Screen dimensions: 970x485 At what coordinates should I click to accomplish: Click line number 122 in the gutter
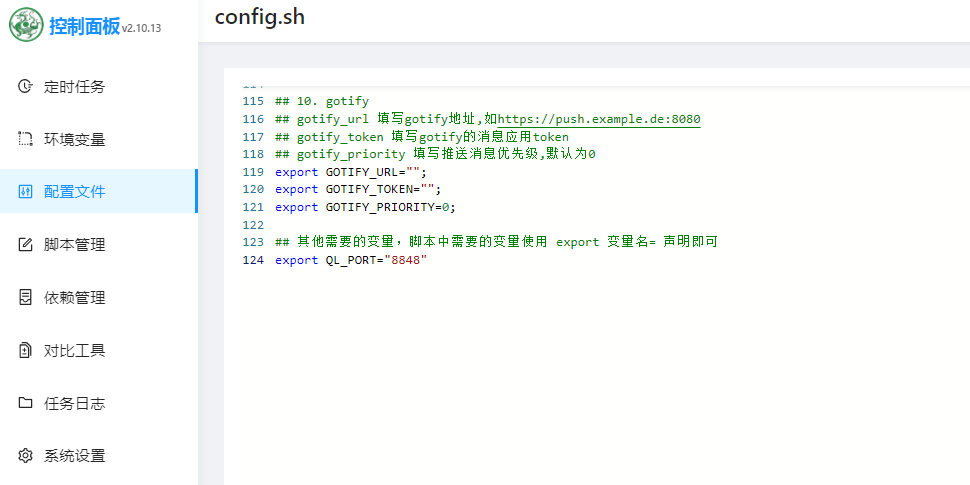253,225
